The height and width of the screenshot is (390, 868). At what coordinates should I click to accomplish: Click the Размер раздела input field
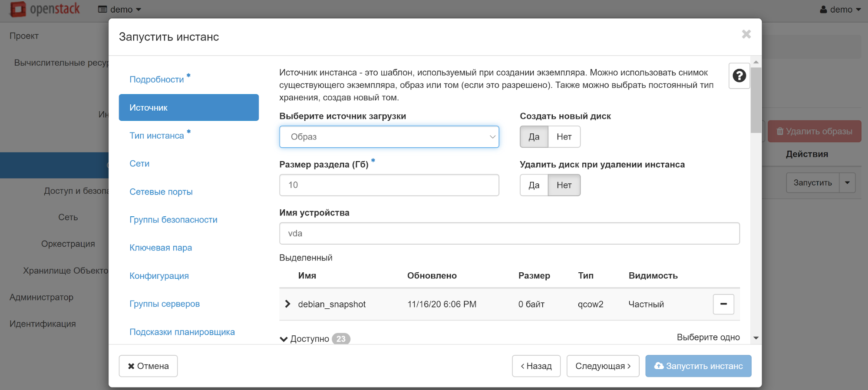[389, 185]
